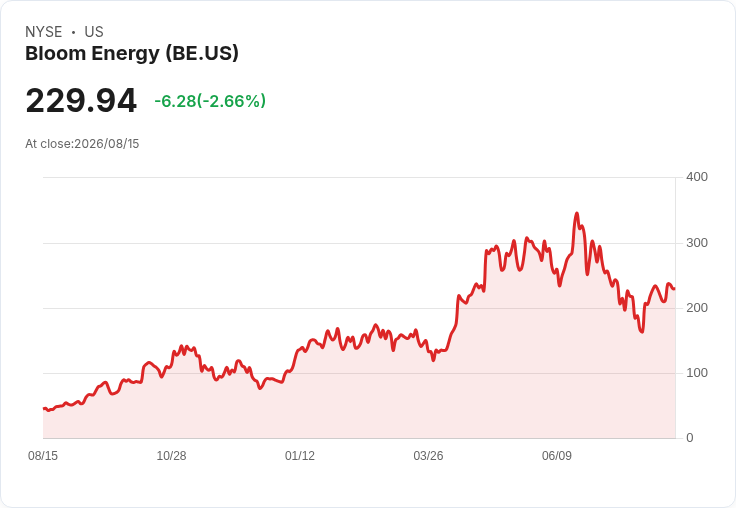Screen dimensions: 736x508
Task: Click the 229.94 current price
Action: click(81, 100)
